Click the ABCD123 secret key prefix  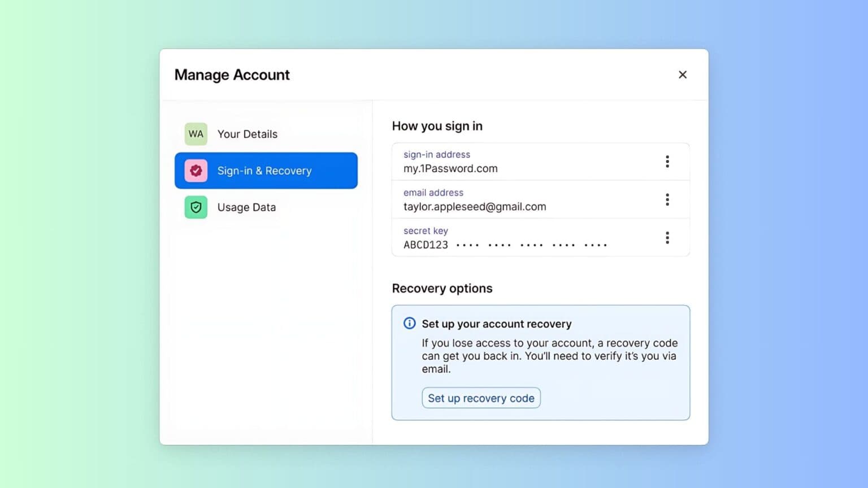tap(426, 245)
